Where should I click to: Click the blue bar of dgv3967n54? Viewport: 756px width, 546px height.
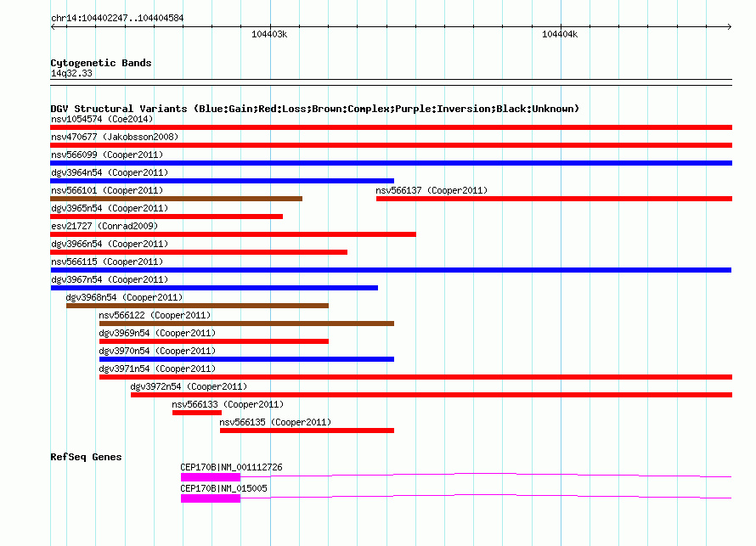(214, 288)
